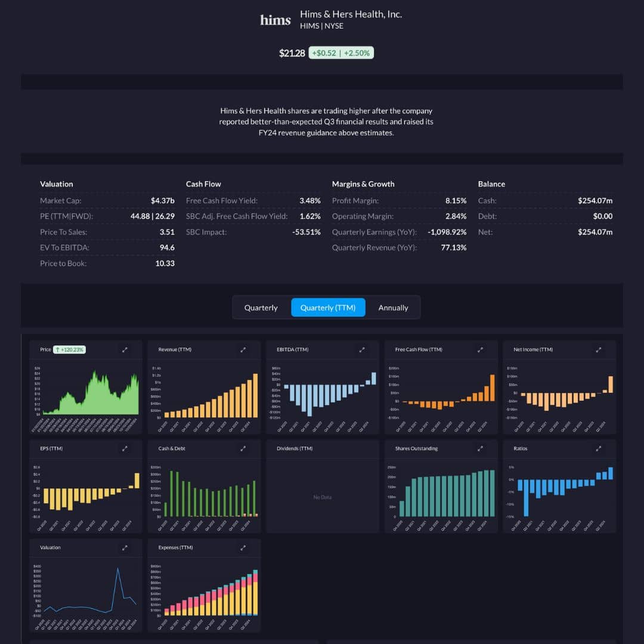Expand the Free Cash Flow (TTM) chart

480,349
